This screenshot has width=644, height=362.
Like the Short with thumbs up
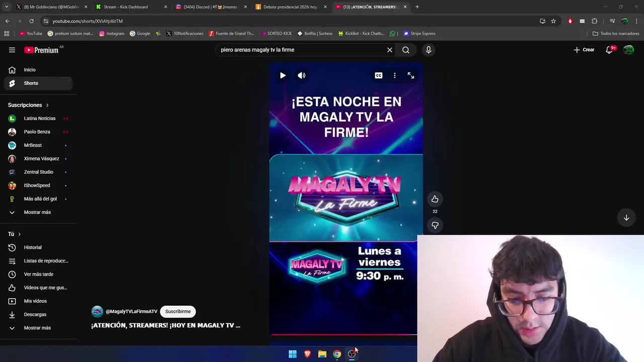point(435,199)
